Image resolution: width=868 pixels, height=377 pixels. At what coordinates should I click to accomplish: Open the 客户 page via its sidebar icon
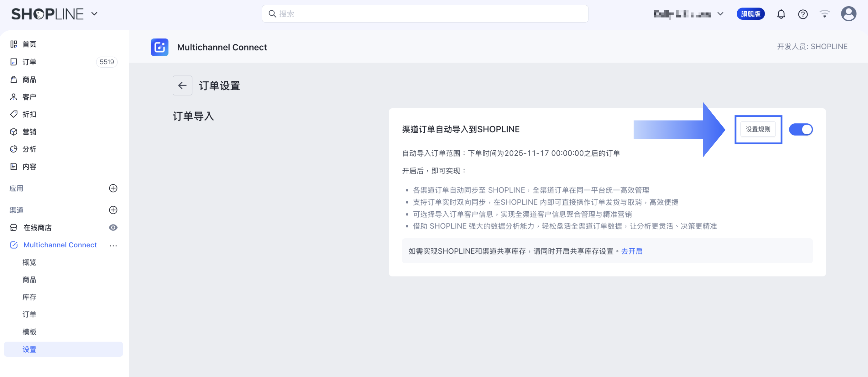pyautogui.click(x=29, y=97)
